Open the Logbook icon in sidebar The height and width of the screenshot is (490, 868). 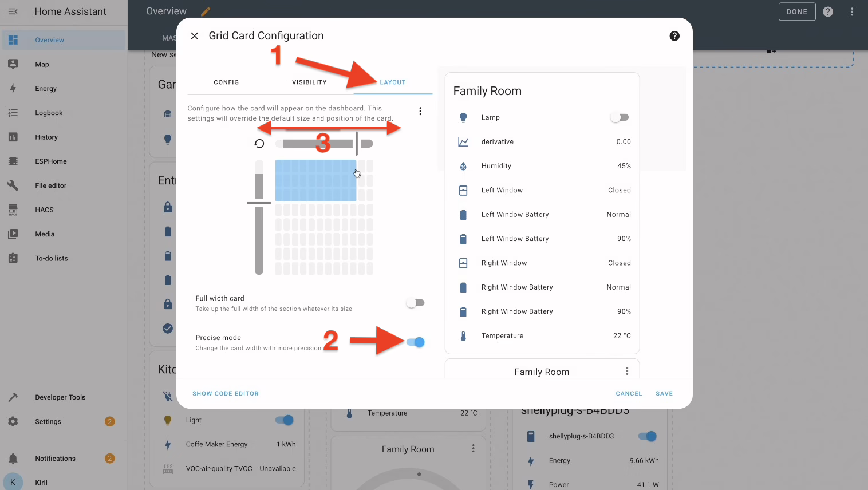tap(13, 113)
